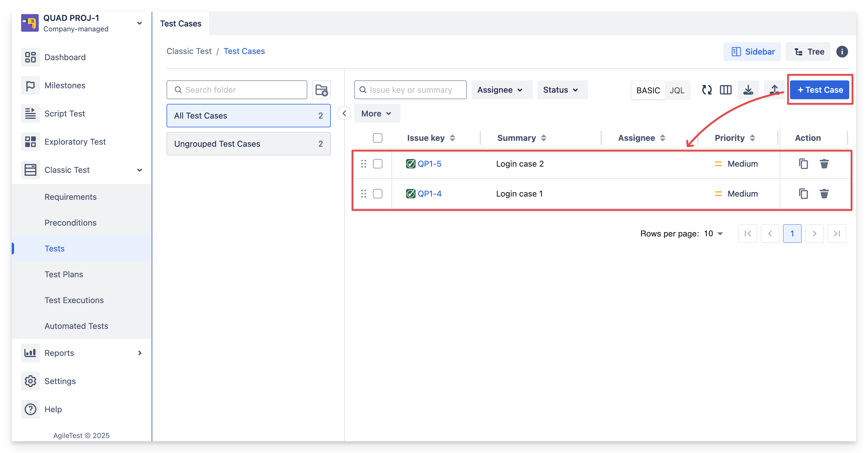
Task: Click the info icon next to Tree
Action: 842,52
